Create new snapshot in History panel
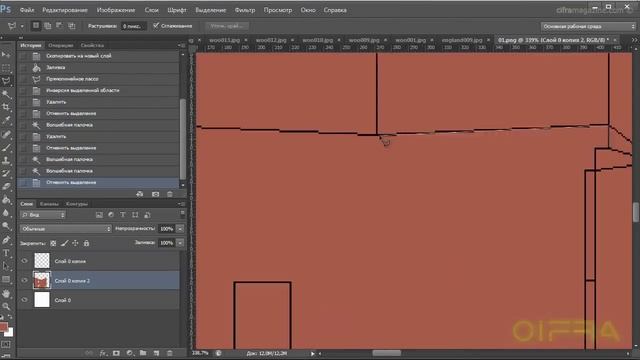The height and width of the screenshot is (360, 640). [x=155, y=194]
